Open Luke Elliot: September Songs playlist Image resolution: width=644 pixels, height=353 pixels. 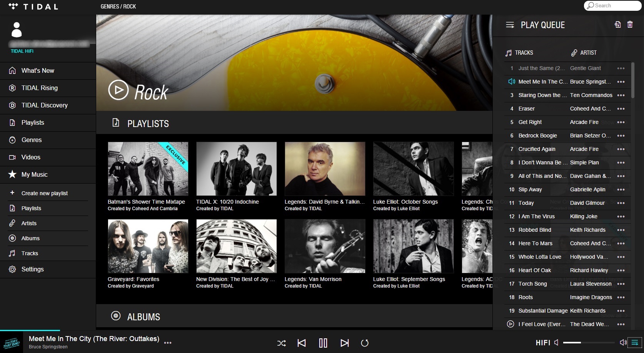[414, 246]
